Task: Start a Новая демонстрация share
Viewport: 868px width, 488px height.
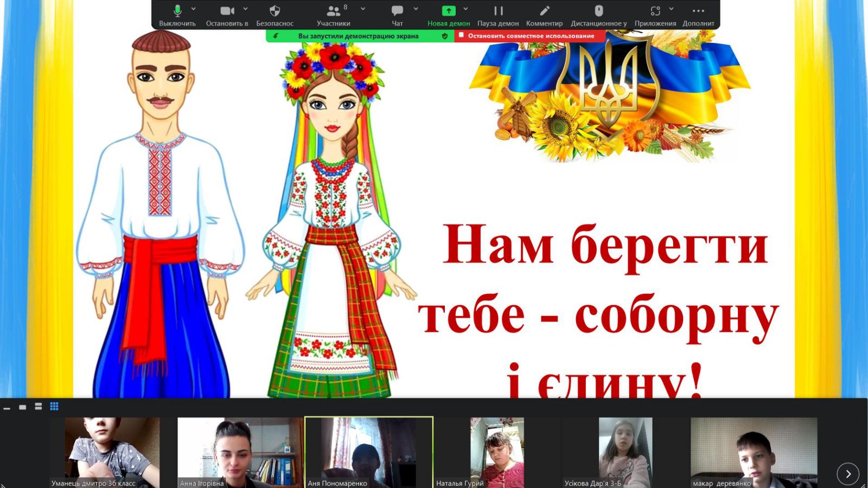Action: tap(448, 15)
